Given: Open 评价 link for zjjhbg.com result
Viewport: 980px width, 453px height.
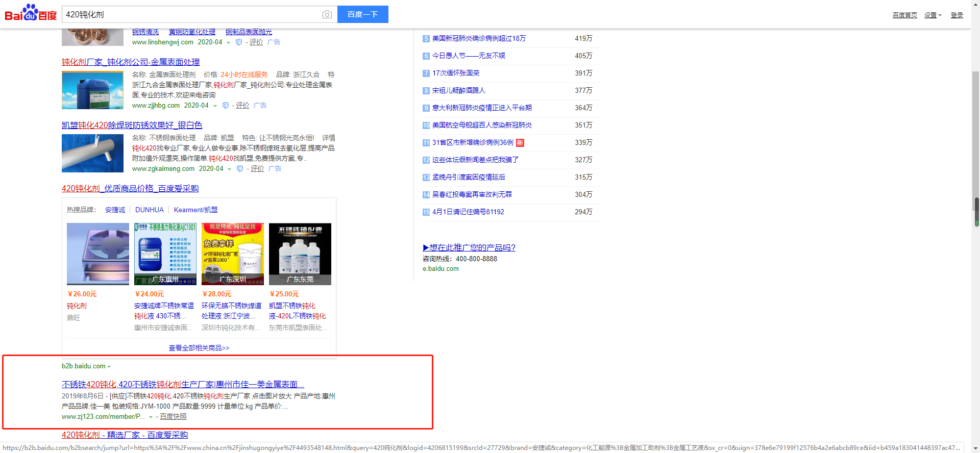Looking at the screenshot, I should click(x=242, y=106).
